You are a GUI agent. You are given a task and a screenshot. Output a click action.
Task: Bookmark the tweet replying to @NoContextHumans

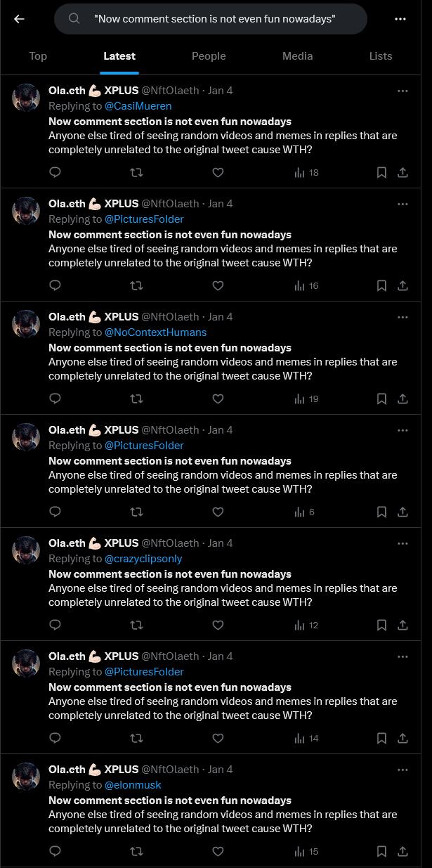[381, 399]
